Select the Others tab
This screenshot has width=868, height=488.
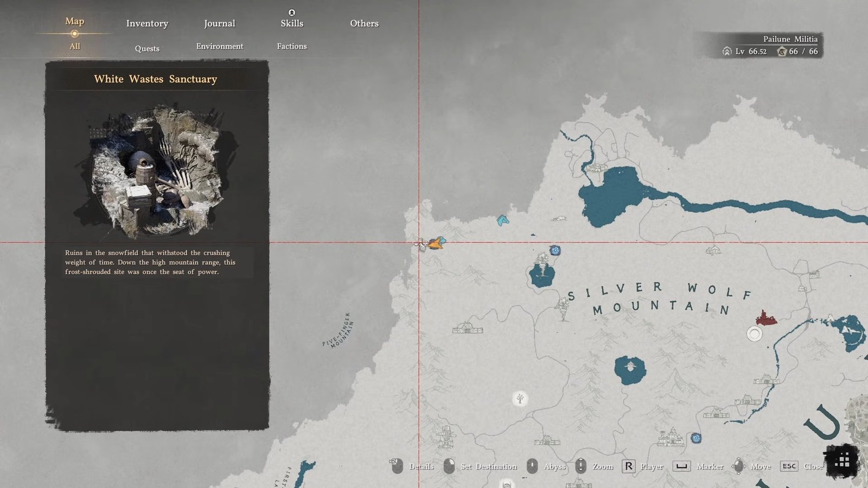tap(364, 23)
